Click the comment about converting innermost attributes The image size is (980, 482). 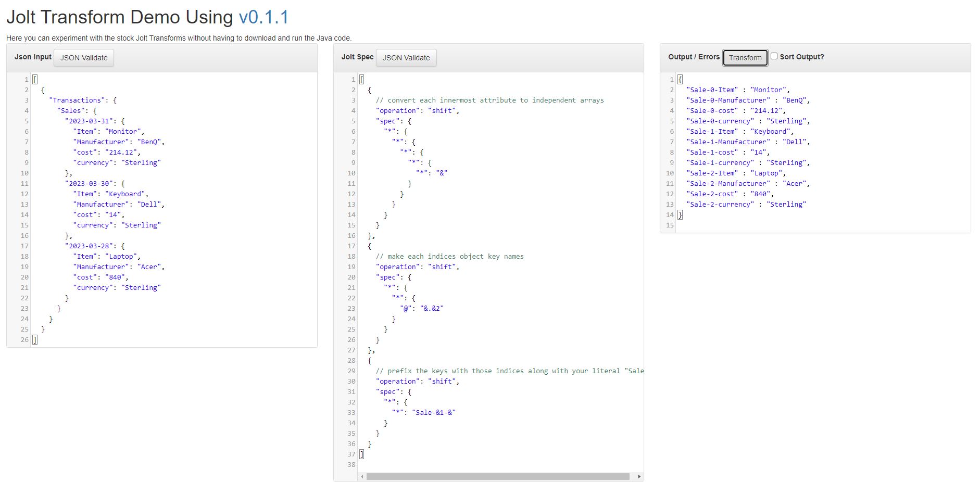[490, 100]
